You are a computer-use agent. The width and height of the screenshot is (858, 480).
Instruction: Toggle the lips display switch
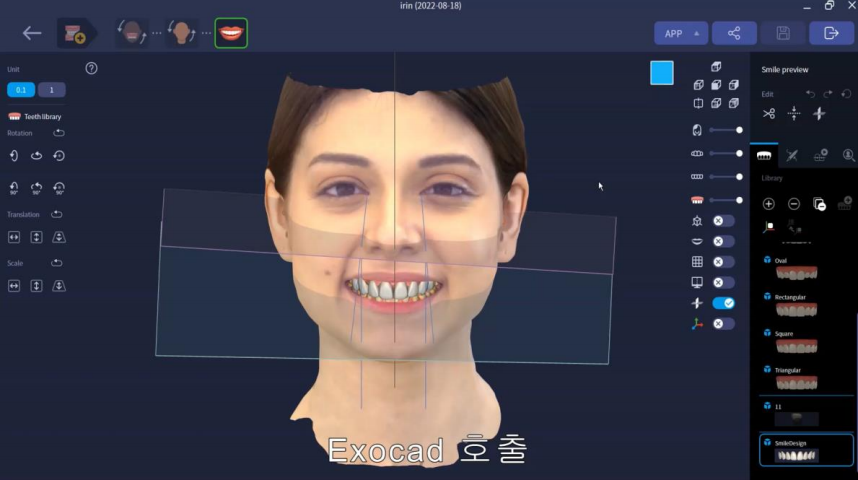click(x=723, y=241)
